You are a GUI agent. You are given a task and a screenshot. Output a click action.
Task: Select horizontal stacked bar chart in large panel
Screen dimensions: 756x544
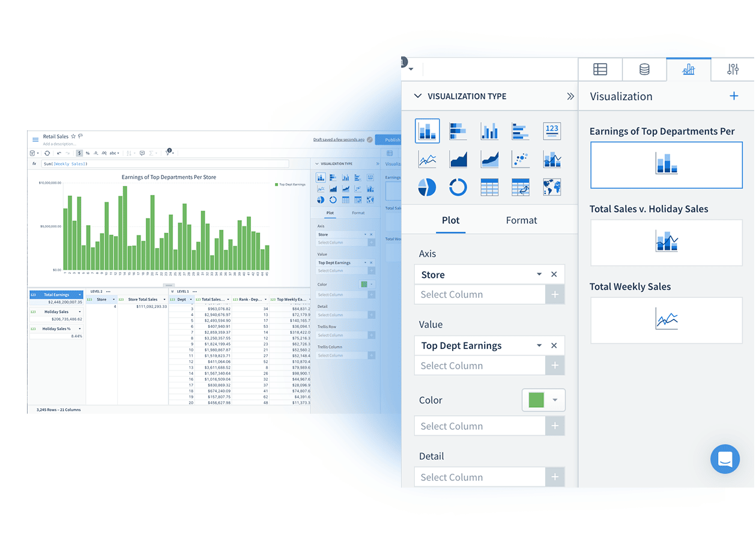click(x=458, y=131)
